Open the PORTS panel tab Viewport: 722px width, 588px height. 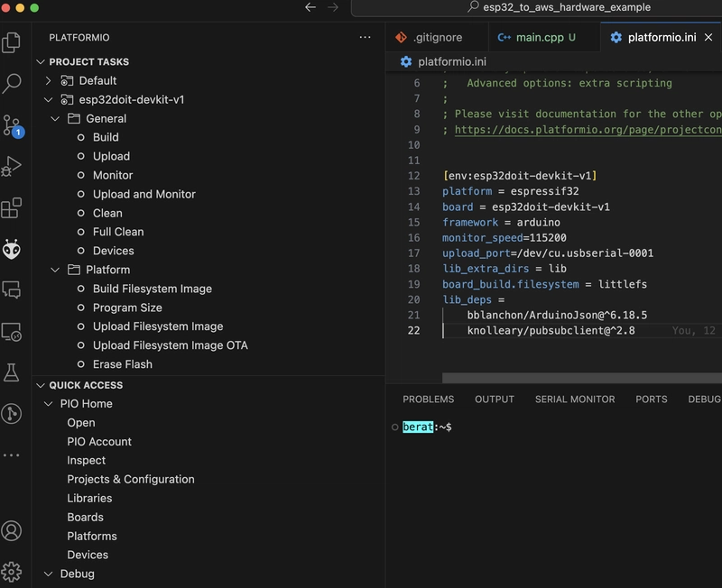[651, 400]
